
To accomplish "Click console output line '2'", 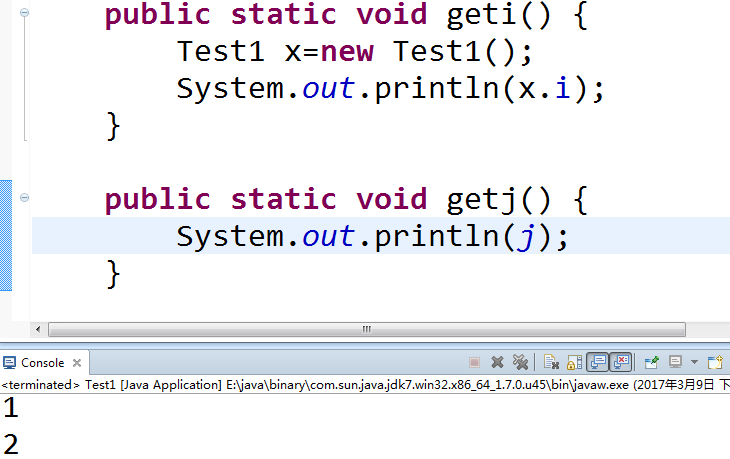I will pos(11,444).
